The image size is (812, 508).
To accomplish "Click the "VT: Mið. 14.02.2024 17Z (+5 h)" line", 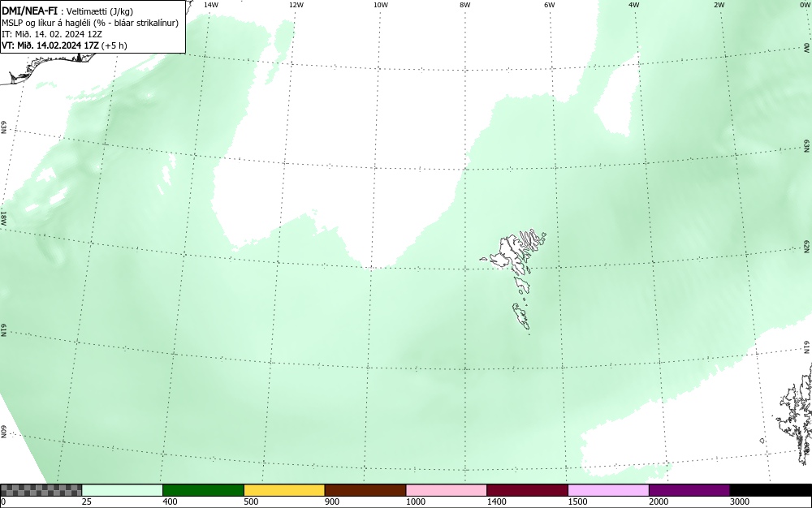I will coord(64,45).
